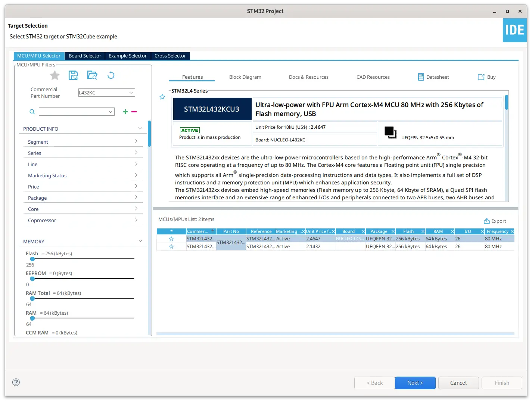This screenshot has height=402, width=532.
Task: Click the Next button
Action: 415,383
